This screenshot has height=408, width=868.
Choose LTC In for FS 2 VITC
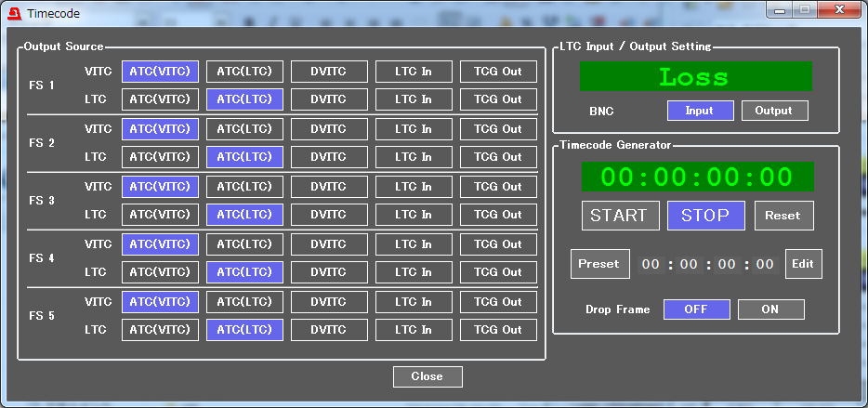click(414, 129)
